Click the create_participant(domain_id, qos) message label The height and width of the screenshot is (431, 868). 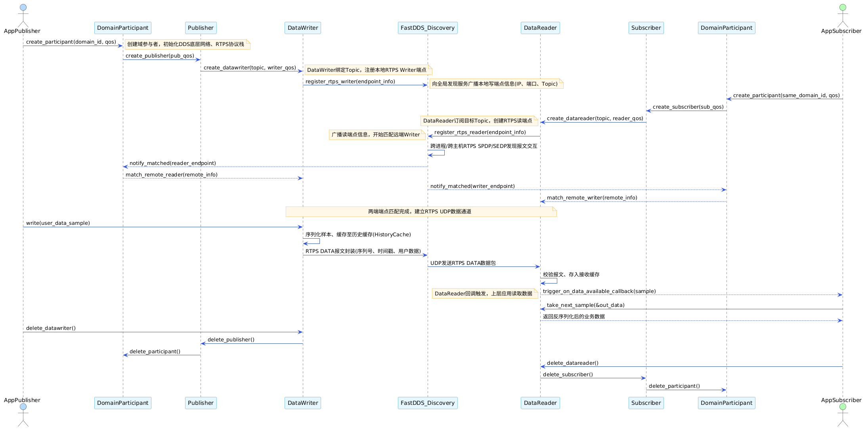pyautogui.click(x=71, y=42)
